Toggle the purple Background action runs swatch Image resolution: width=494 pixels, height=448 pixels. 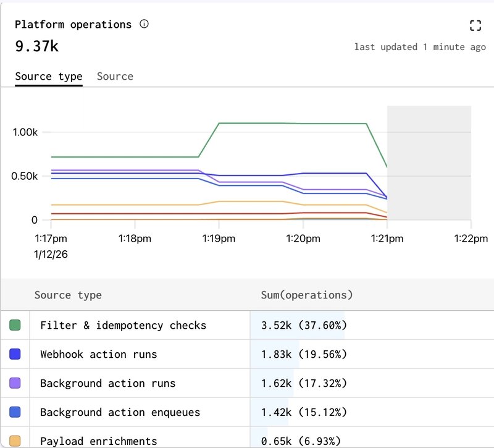pos(15,383)
